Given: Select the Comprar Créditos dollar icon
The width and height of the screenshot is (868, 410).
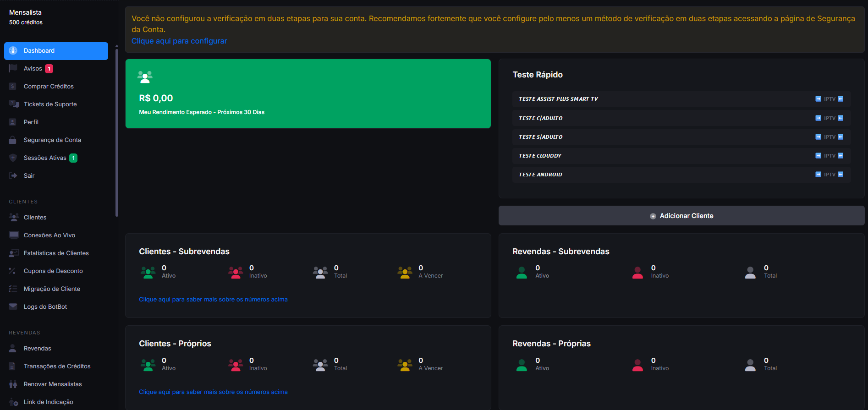Looking at the screenshot, I should tap(13, 86).
